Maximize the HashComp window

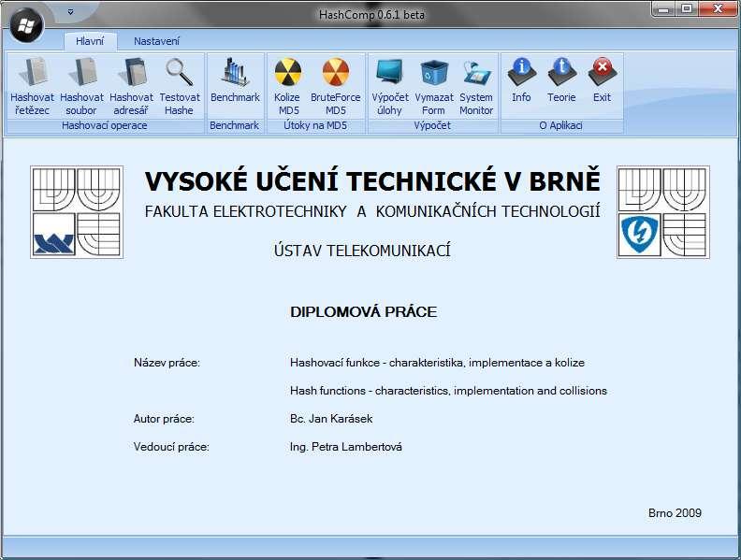687,9
